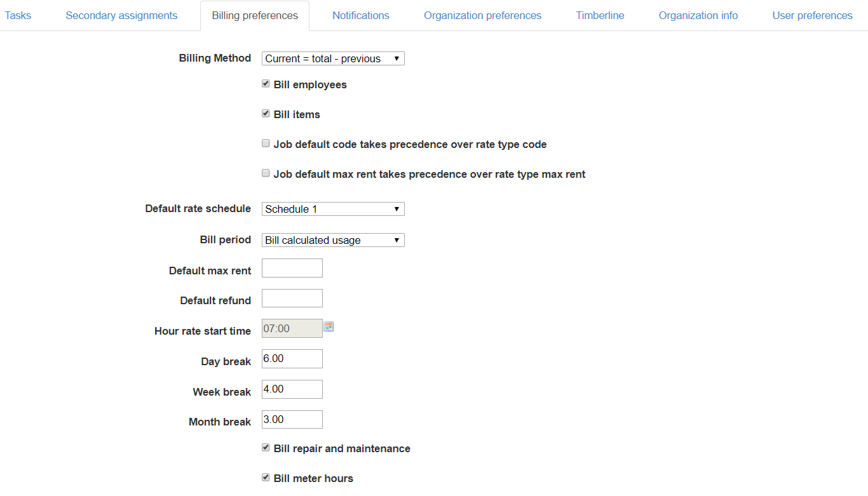Click the Default rate schedule label
This screenshot has height=496, width=868.
[x=198, y=208]
